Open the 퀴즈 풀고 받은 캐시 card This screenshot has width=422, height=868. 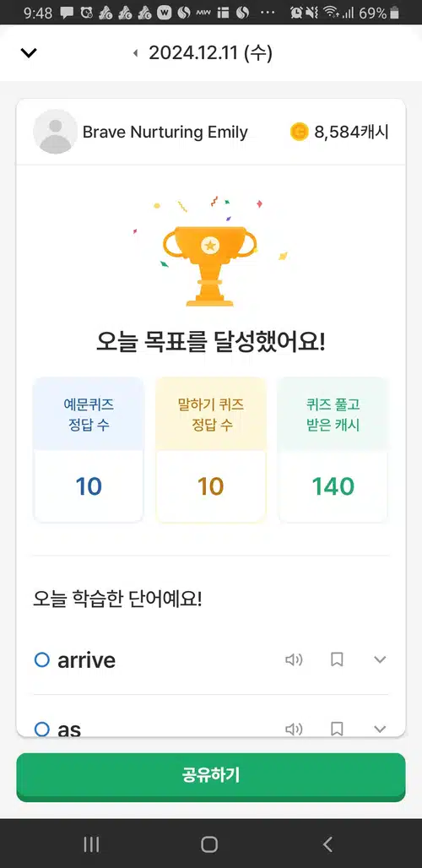tap(333, 449)
